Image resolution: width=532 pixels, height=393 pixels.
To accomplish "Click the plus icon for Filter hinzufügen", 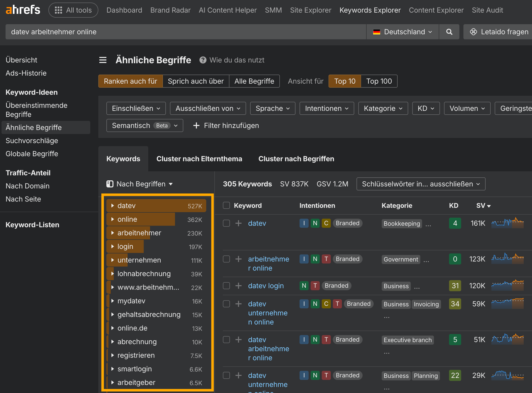I will 196,125.
